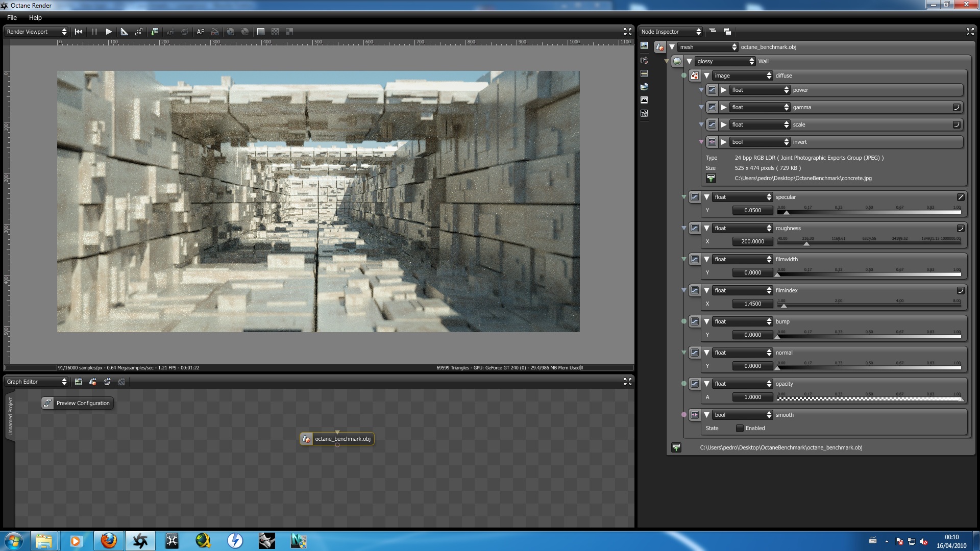The width and height of the screenshot is (980, 551).
Task: Click the glossy material sphere icon
Action: pyautogui.click(x=677, y=61)
